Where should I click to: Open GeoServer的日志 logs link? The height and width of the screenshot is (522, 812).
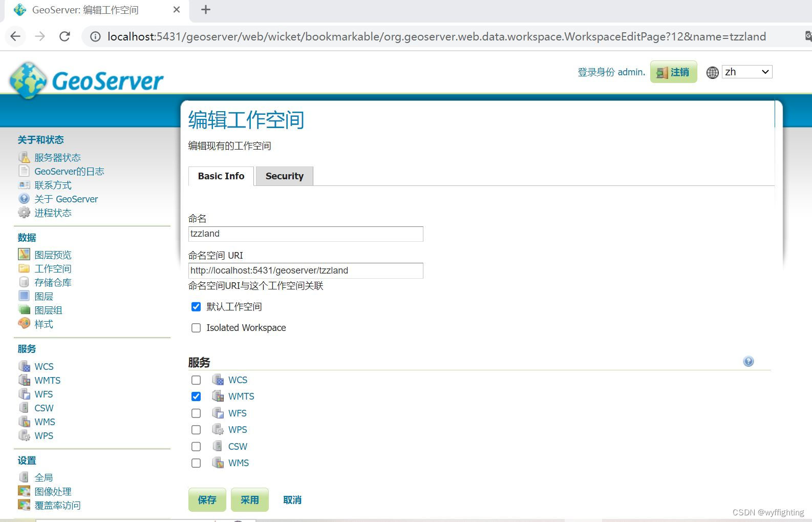click(69, 171)
